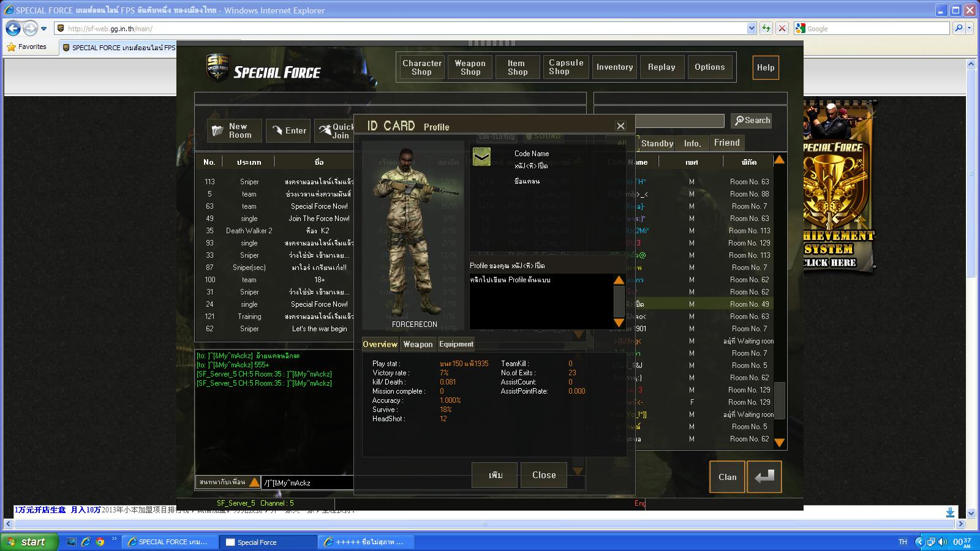Click the FORCERECON character portrait
Screen dimensions: 980x551
click(x=413, y=236)
